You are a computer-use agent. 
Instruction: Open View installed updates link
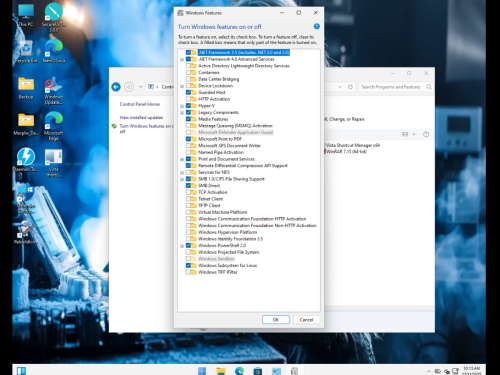pyautogui.click(x=141, y=117)
